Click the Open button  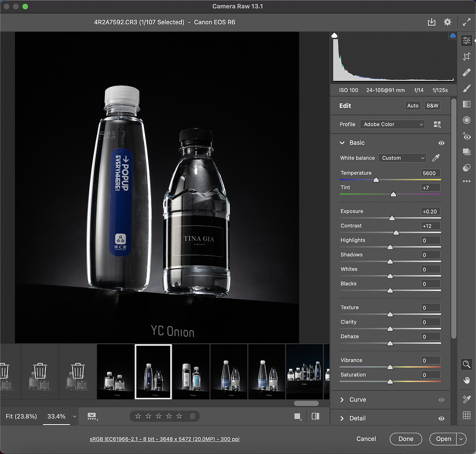pos(443,439)
